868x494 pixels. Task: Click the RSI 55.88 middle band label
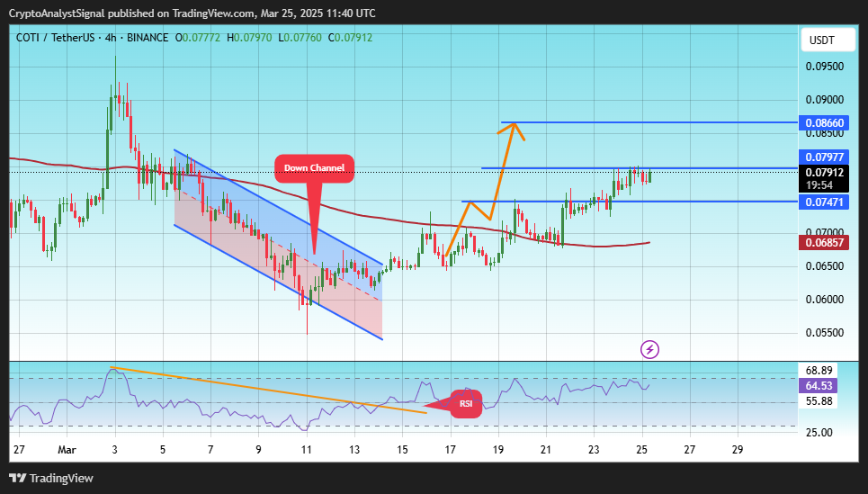coord(819,401)
